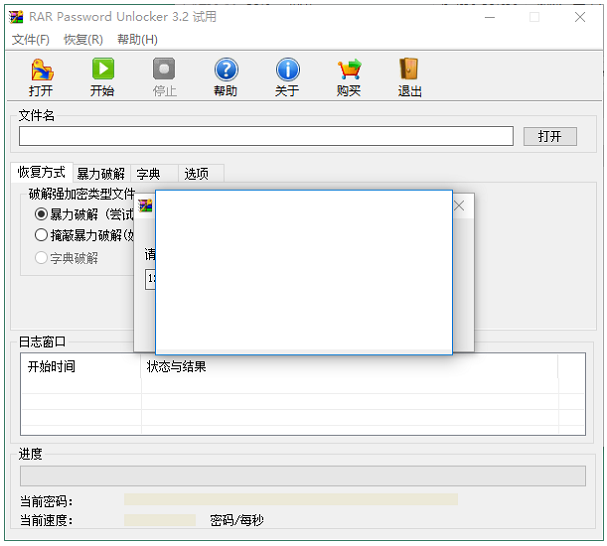607x546 pixels.
Task: Switch to the 字典 tab
Action: coord(154,174)
